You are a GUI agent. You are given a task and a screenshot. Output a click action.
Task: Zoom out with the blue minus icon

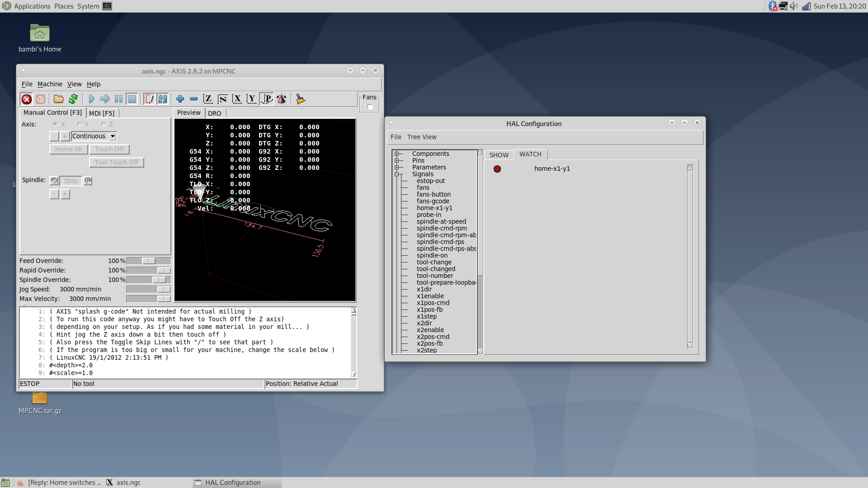tap(193, 99)
